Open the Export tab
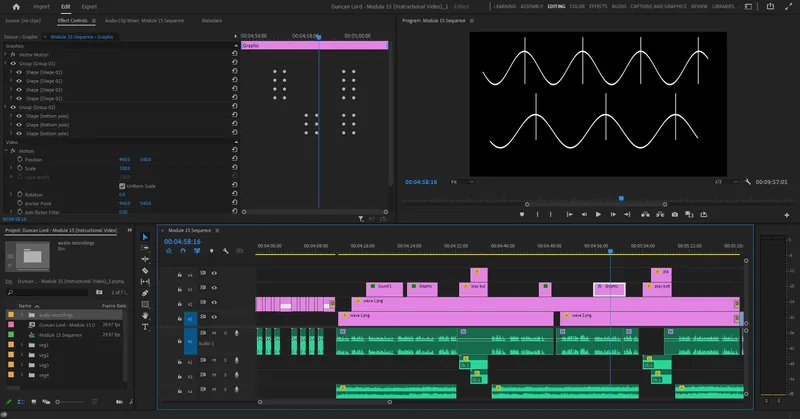 89,7
